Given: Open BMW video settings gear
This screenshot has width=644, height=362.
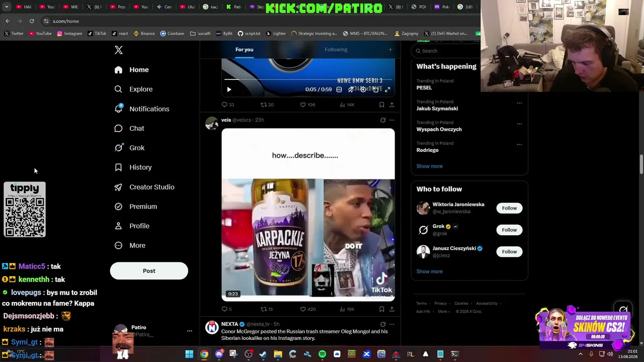Looking at the screenshot, I should 363,89.
